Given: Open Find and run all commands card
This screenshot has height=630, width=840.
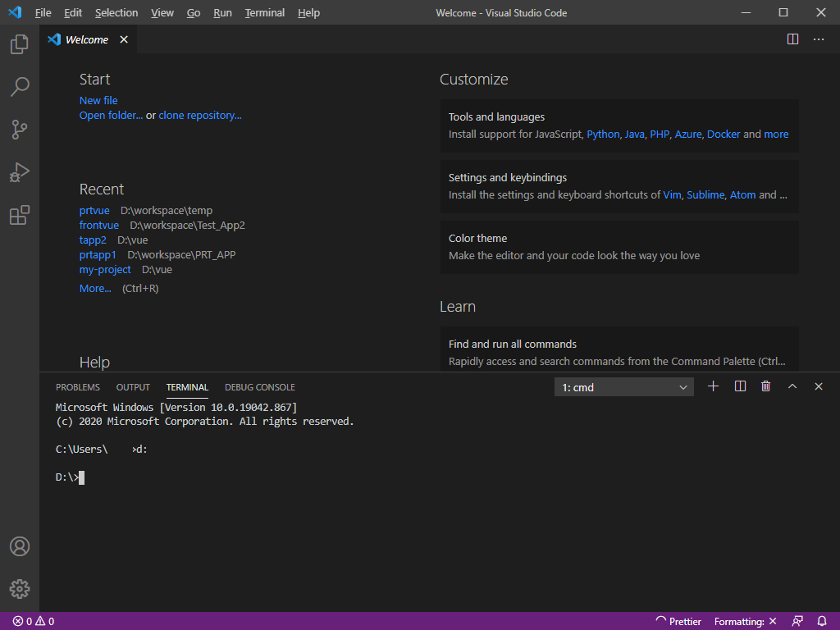Looking at the screenshot, I should pos(619,349).
